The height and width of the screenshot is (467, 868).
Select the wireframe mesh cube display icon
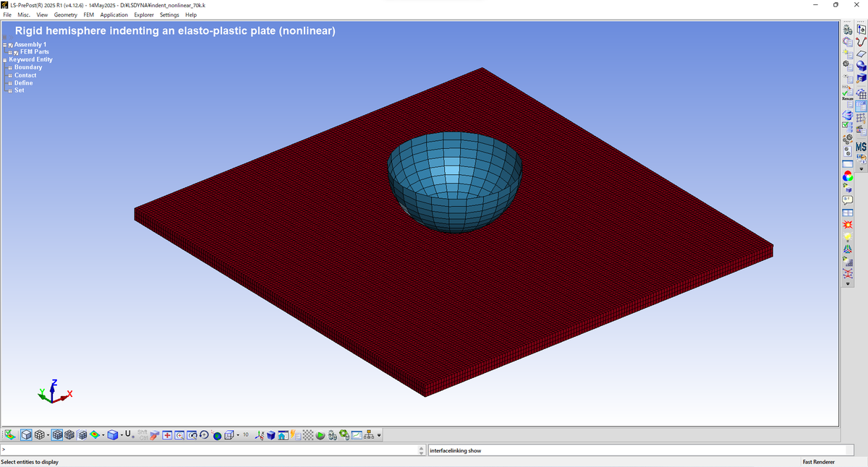(x=40, y=435)
